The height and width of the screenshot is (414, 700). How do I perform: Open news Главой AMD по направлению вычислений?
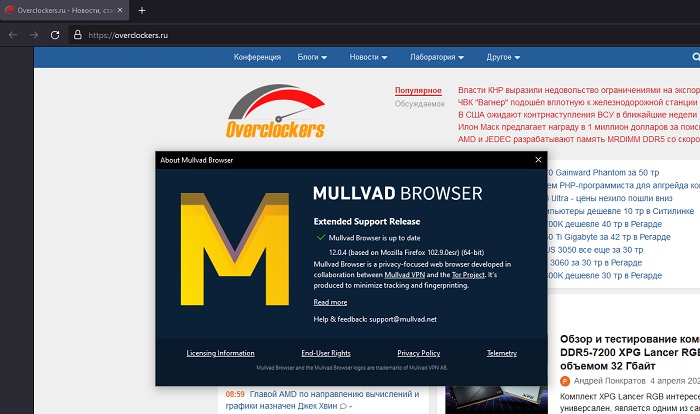[x=322, y=400]
